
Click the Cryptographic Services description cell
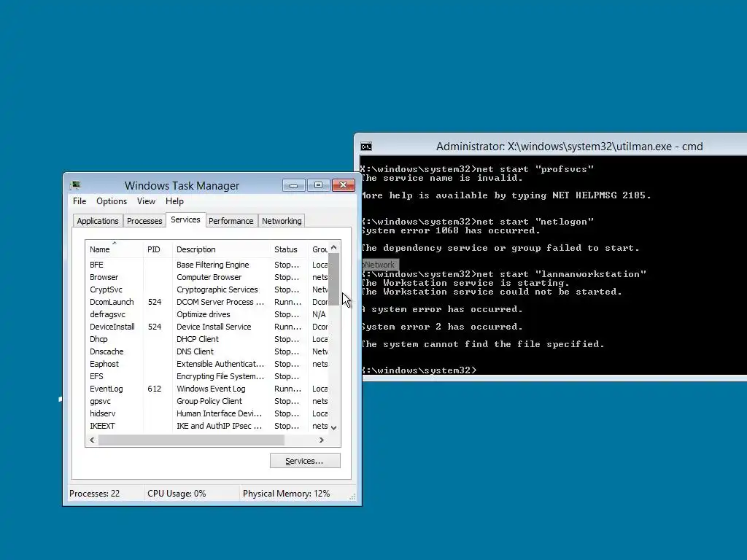point(217,289)
